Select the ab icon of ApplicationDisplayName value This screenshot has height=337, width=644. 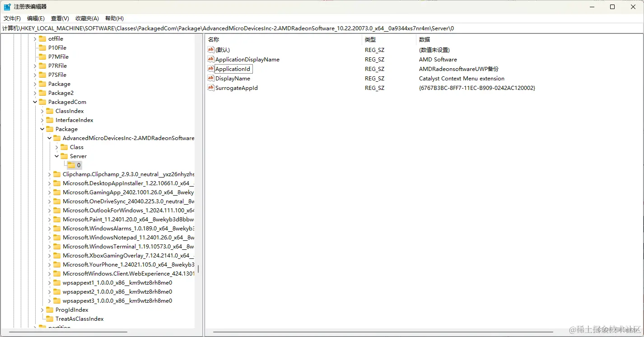pyautogui.click(x=211, y=59)
